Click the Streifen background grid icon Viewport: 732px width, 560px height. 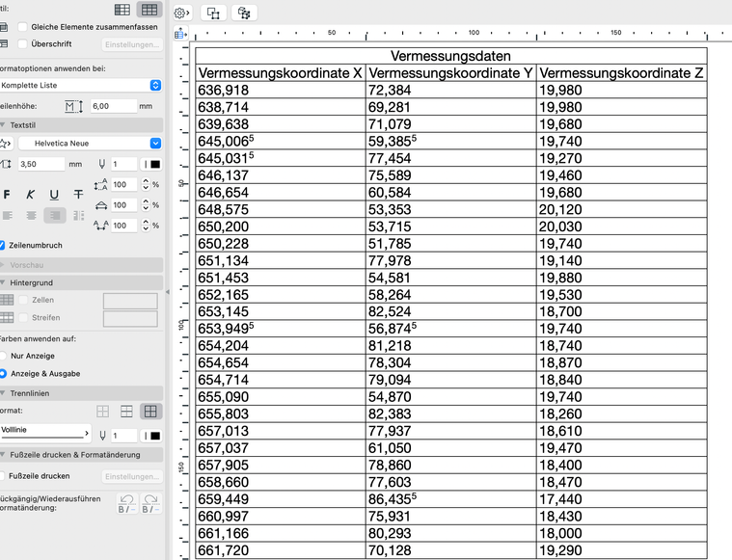(x=7, y=318)
